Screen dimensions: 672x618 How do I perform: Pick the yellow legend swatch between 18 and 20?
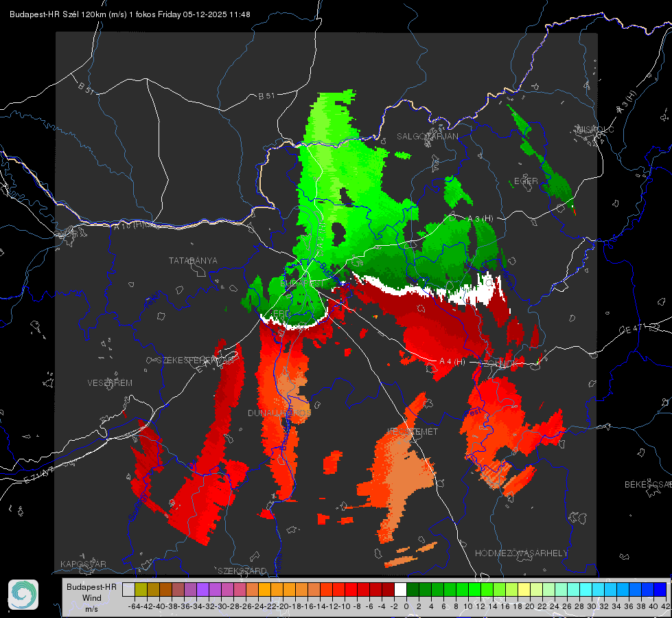pos(524,590)
